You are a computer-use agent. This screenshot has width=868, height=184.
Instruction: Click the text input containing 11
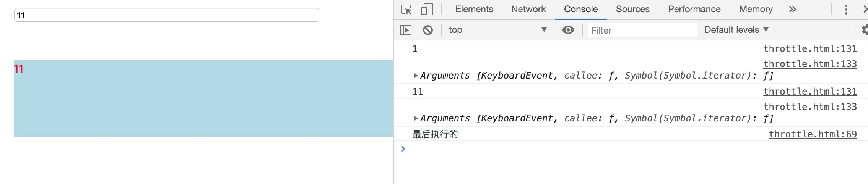coord(166,15)
